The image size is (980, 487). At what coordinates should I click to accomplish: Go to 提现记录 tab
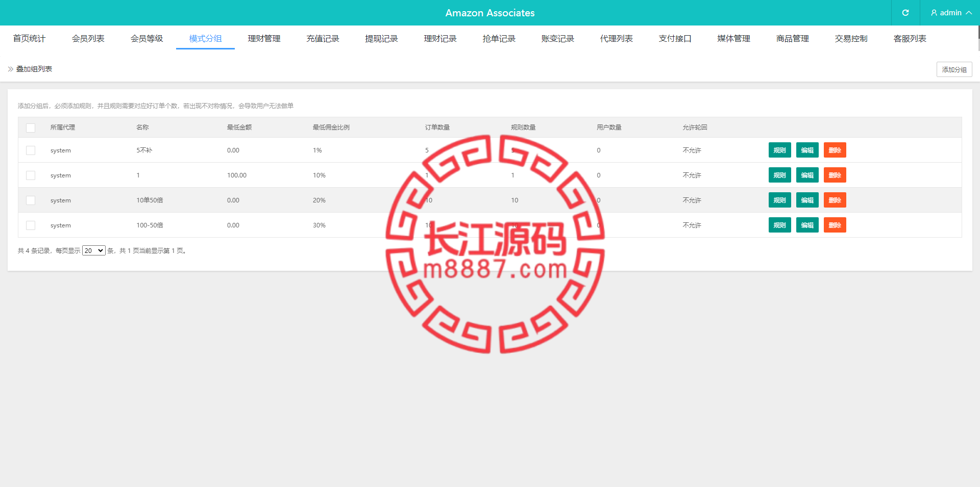tap(381, 39)
